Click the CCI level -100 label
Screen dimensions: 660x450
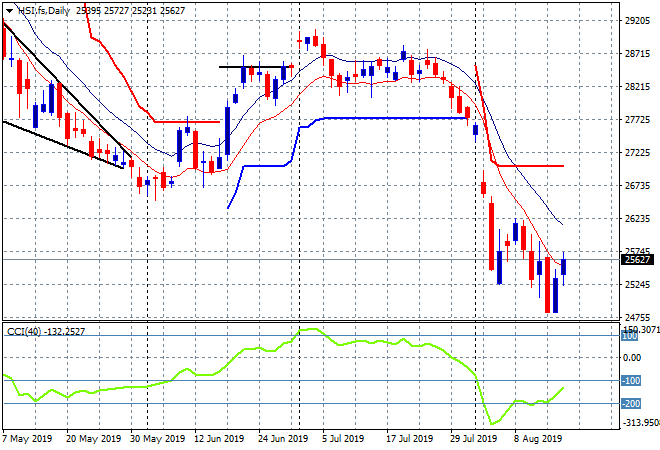tap(631, 381)
